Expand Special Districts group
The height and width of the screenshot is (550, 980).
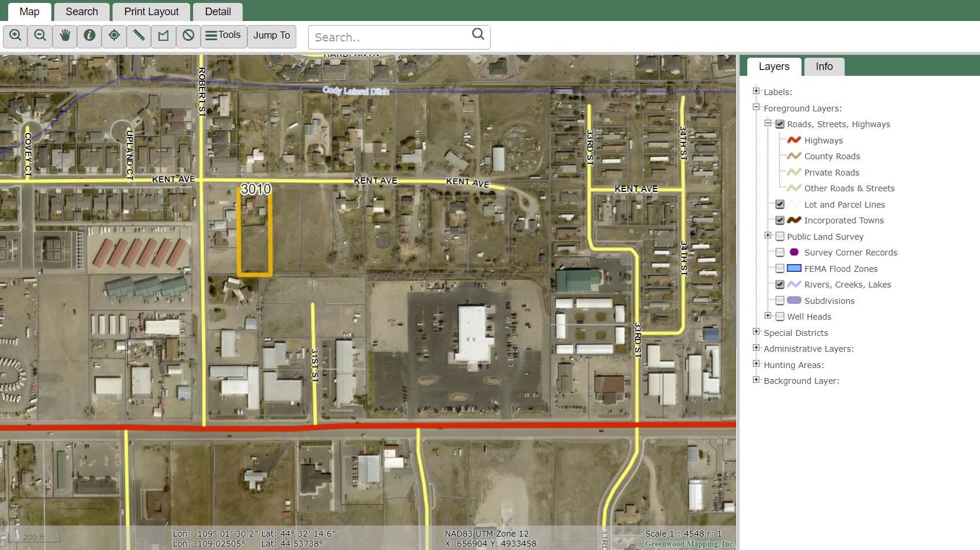[x=756, y=332]
